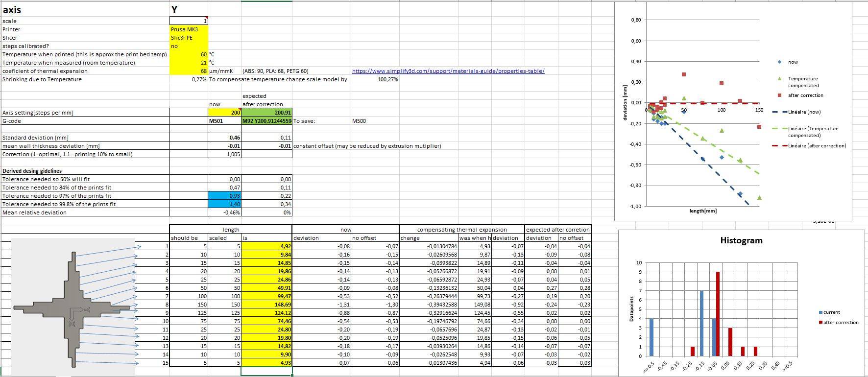Select the change cell '-0,39432588'

(429, 305)
